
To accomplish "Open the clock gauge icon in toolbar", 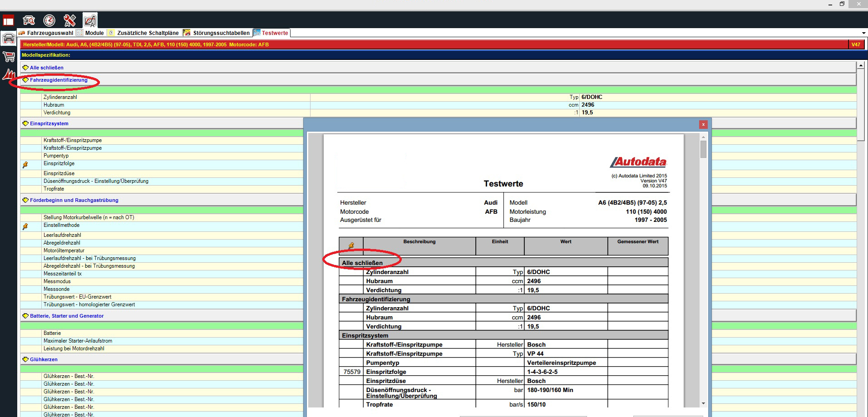I will (49, 20).
